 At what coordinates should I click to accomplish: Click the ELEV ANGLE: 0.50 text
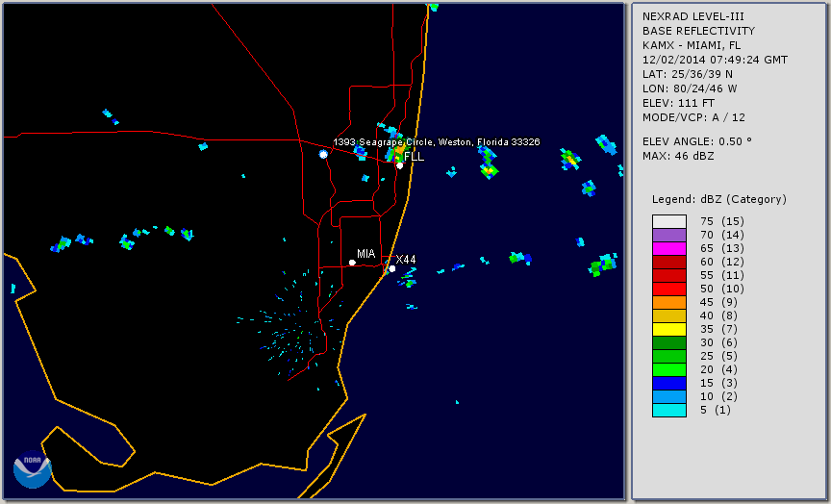click(697, 141)
